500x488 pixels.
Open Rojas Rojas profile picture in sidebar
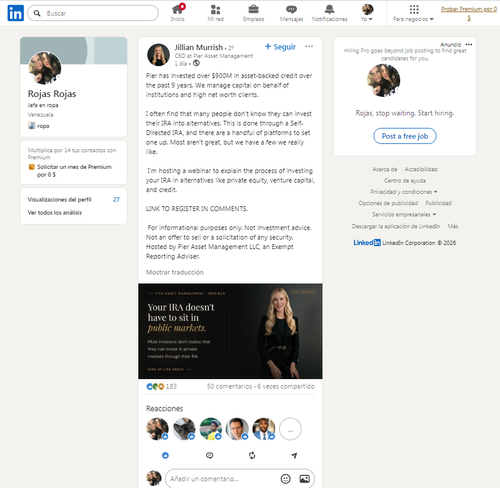[x=45, y=68]
